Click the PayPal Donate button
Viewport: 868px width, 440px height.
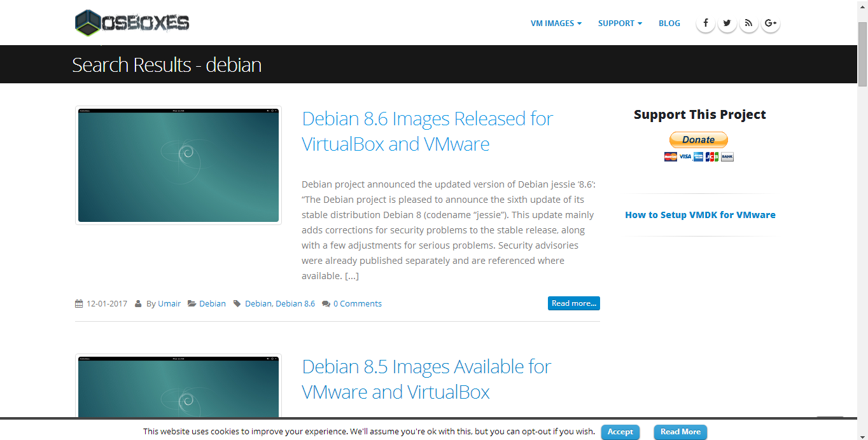coord(699,140)
